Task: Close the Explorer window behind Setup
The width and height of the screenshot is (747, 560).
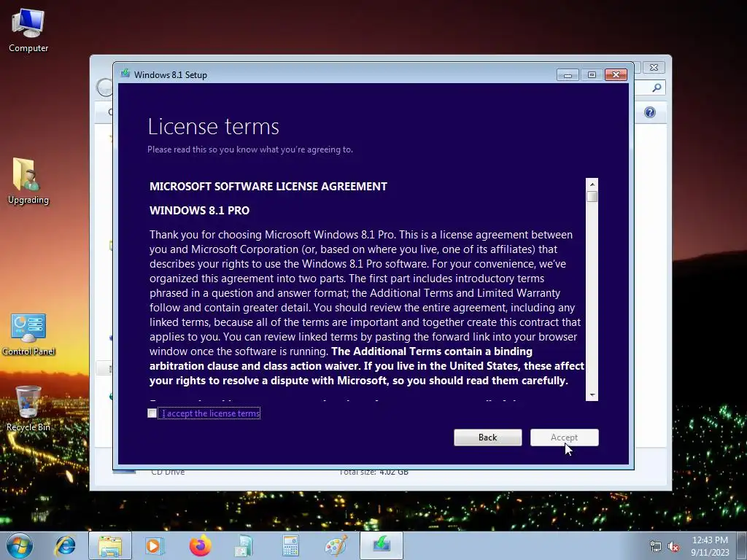Action: coord(654,68)
